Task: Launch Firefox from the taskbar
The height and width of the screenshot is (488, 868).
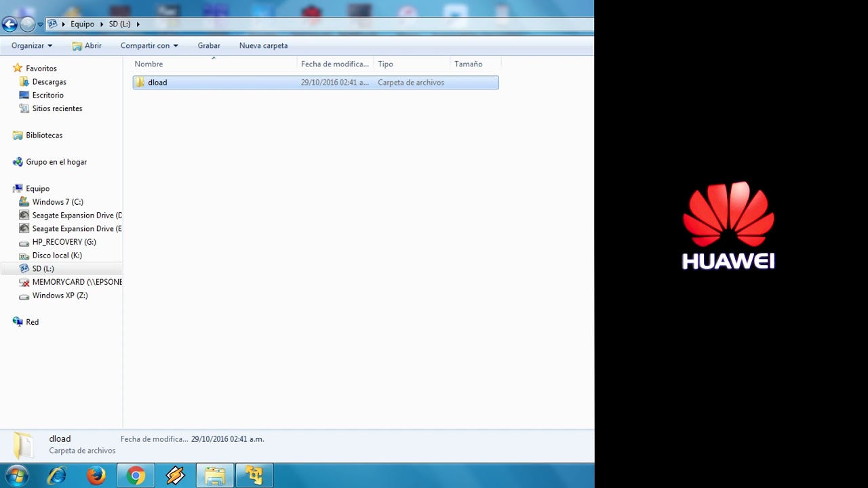Action: tap(96, 476)
